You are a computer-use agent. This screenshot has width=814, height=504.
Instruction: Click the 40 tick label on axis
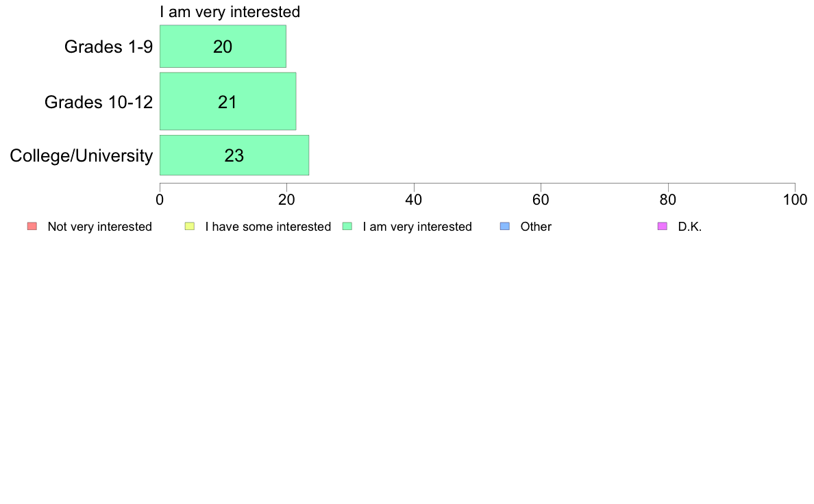point(414,200)
